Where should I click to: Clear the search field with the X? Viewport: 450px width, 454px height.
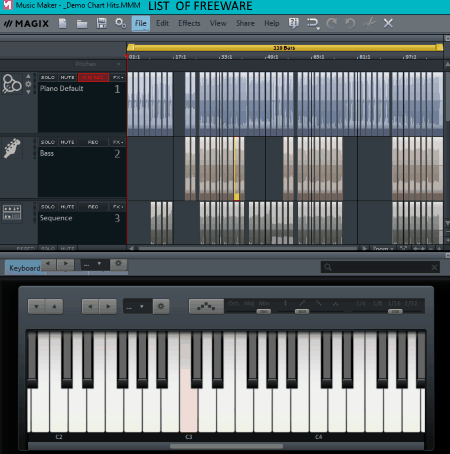(x=434, y=267)
